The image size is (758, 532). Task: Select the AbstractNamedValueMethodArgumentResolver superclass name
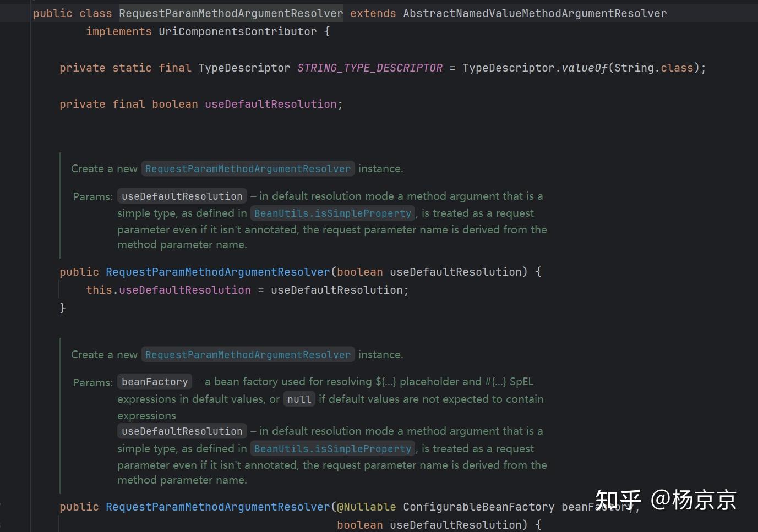(x=535, y=13)
